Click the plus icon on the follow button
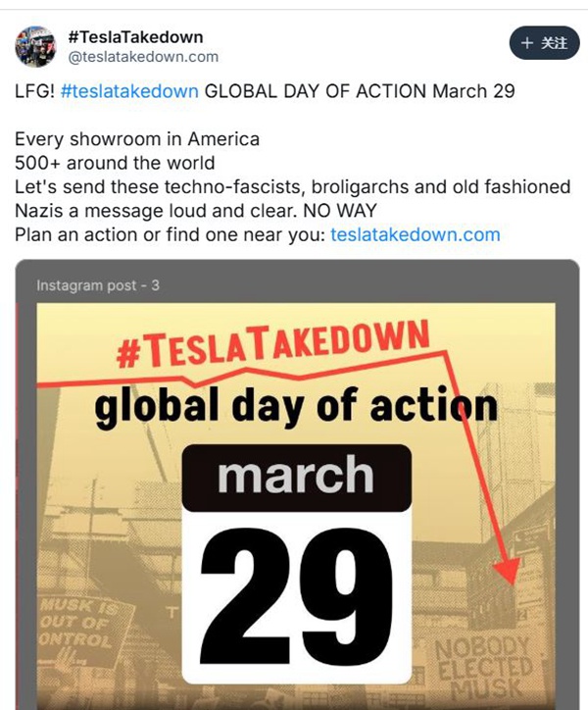 pos(526,43)
